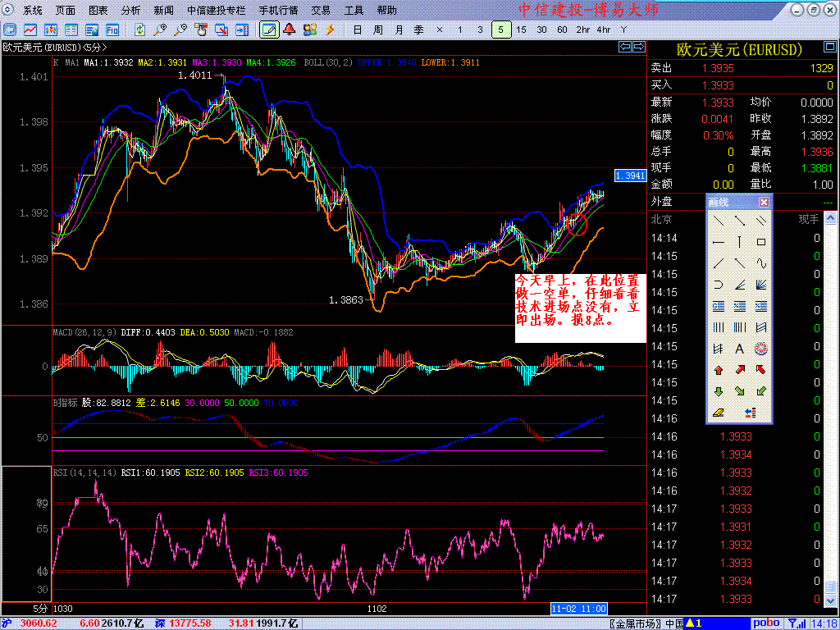Screen dimensions: 840x630
Task: Open the 工具 menu
Action: pyautogui.click(x=354, y=11)
